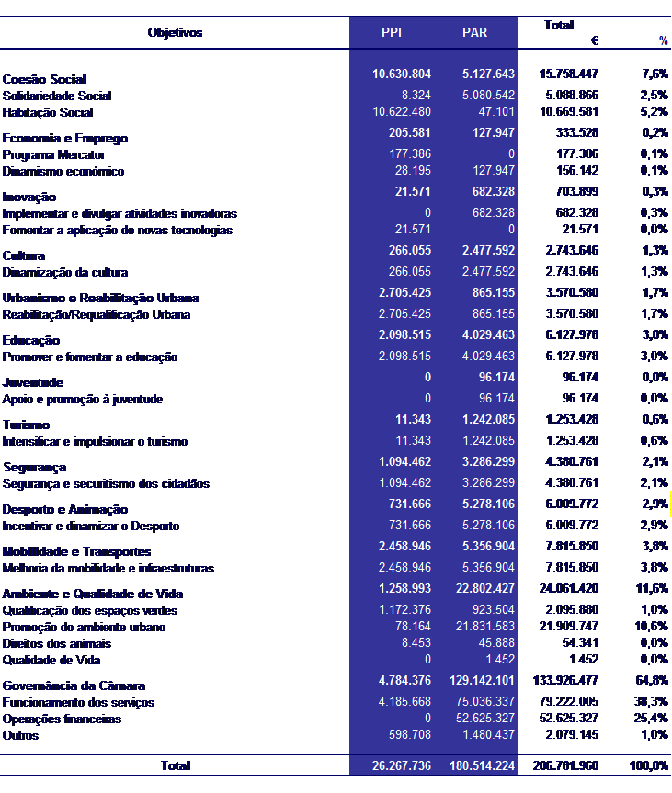This screenshot has height=793, width=672.
Task: Select the Objetivos column header
Action: [175, 33]
